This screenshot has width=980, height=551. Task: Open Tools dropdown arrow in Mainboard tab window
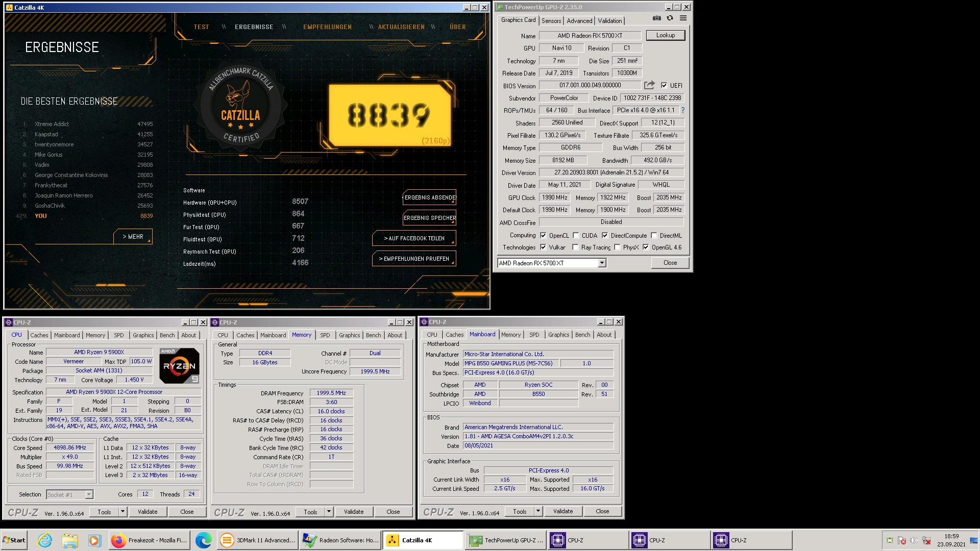(538, 511)
